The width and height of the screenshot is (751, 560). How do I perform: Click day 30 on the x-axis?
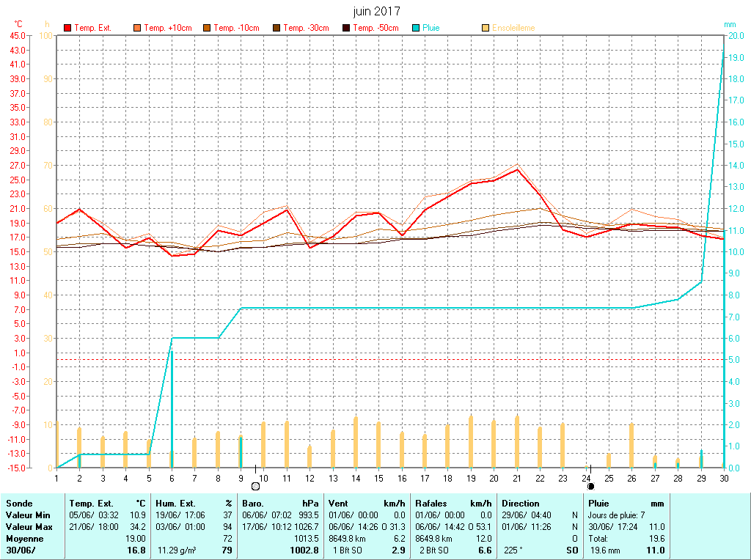(x=724, y=478)
